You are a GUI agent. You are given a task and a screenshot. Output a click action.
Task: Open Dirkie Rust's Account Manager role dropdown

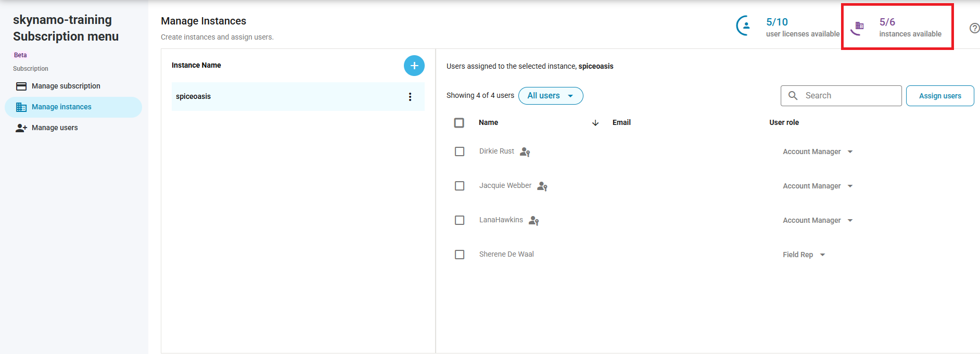(817, 152)
